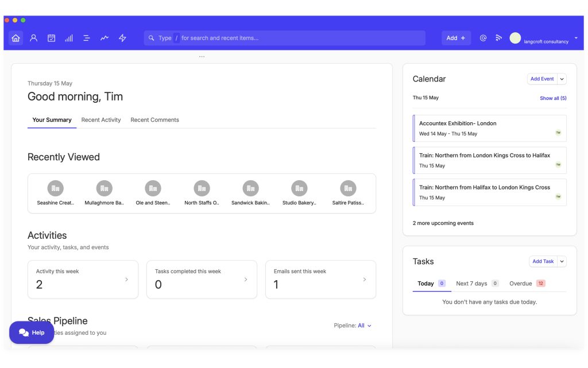Expand Emails sent this week chevron
This screenshot has height=368, width=588.
point(365,280)
